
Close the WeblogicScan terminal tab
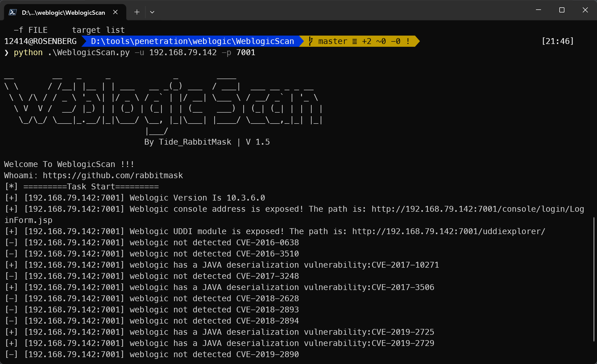click(x=115, y=12)
